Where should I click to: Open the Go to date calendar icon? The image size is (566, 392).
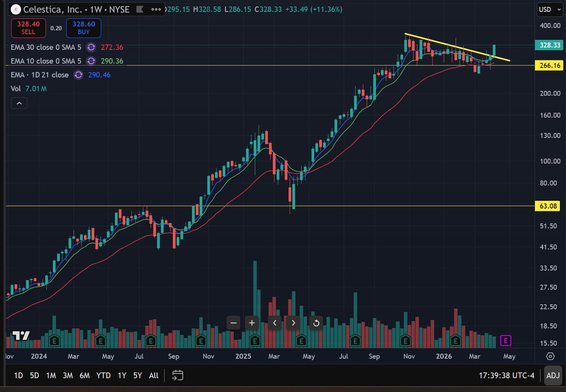(177, 375)
